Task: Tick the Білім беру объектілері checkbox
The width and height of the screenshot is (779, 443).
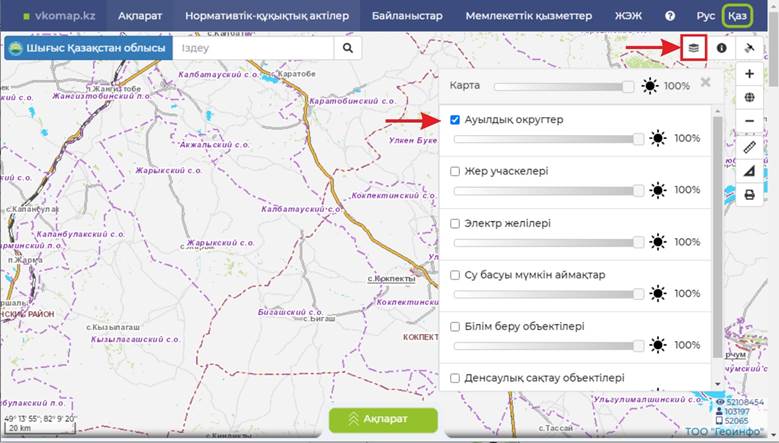Action: point(455,327)
